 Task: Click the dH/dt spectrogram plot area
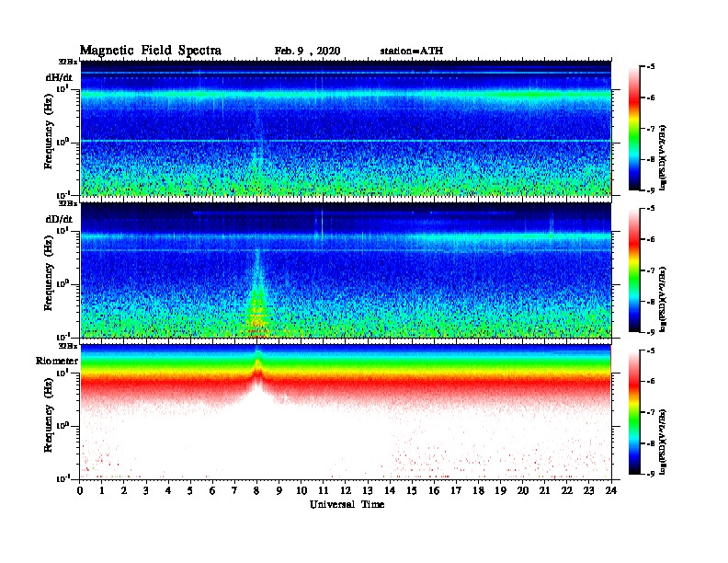pyautogui.click(x=346, y=128)
